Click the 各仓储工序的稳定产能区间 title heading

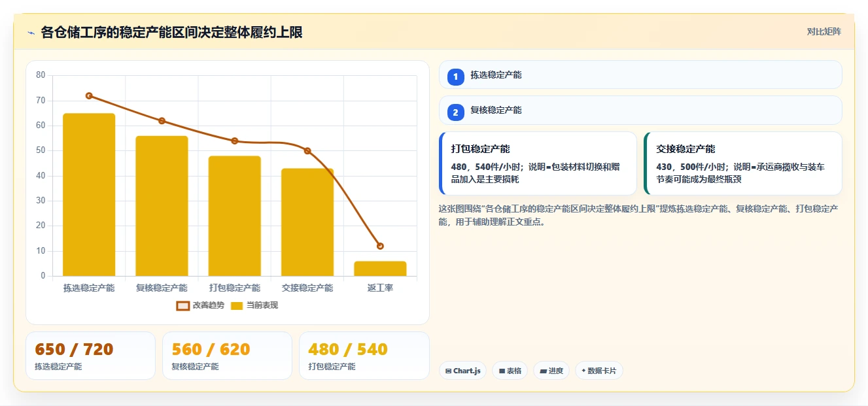171,33
